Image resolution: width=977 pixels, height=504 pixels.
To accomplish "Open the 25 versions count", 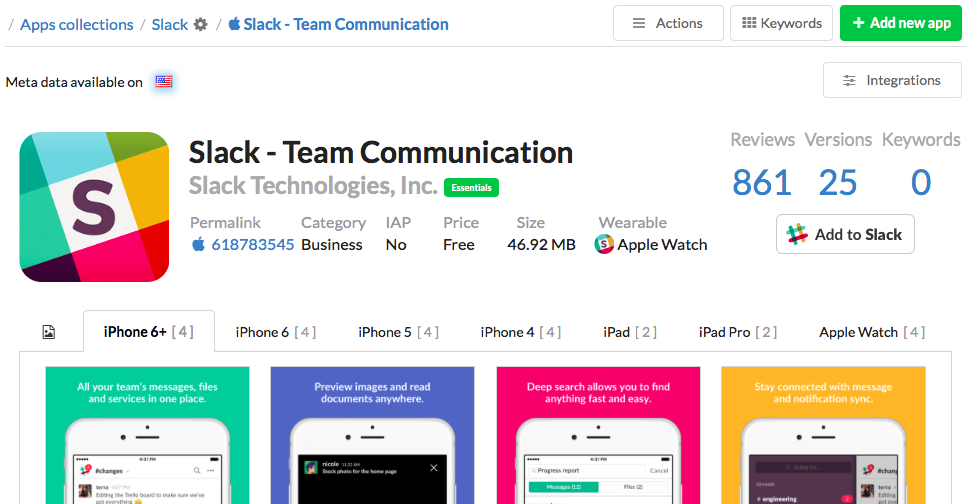I will coord(838,182).
